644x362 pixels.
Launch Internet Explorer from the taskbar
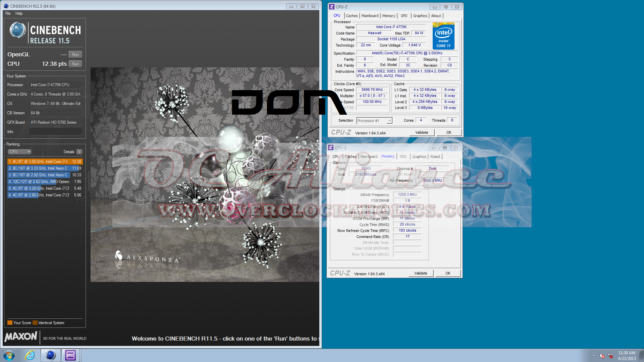[30, 355]
